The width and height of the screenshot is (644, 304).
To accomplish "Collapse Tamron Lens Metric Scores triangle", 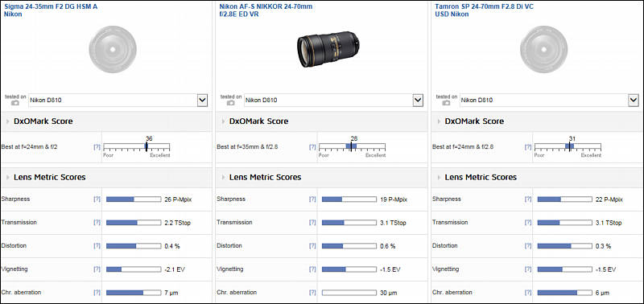I will (439, 178).
